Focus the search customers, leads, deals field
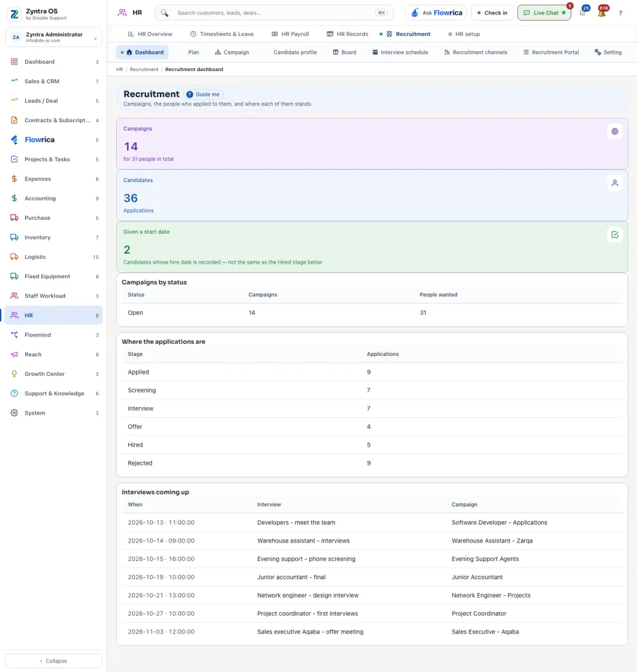 pos(274,13)
